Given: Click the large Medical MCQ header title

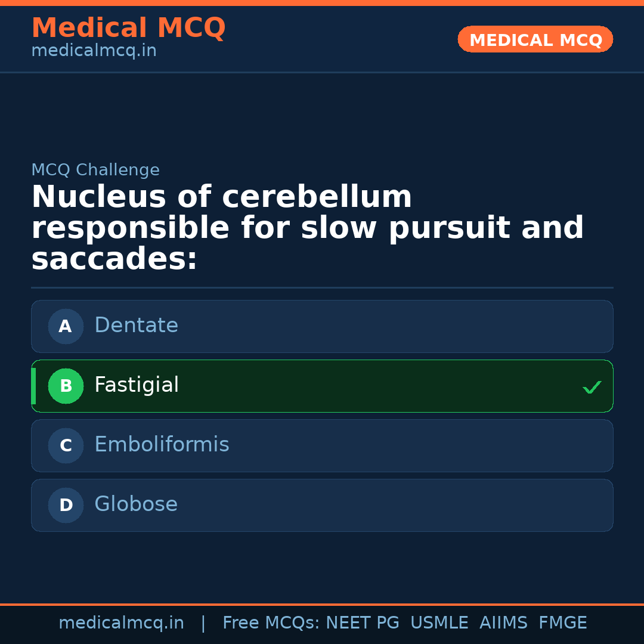Looking at the screenshot, I should coord(128,28).
